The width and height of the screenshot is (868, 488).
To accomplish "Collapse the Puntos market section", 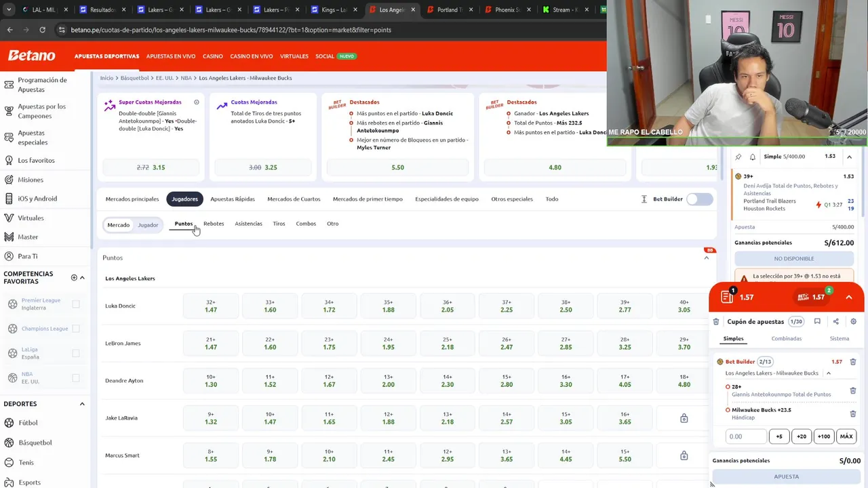I will [x=706, y=258].
